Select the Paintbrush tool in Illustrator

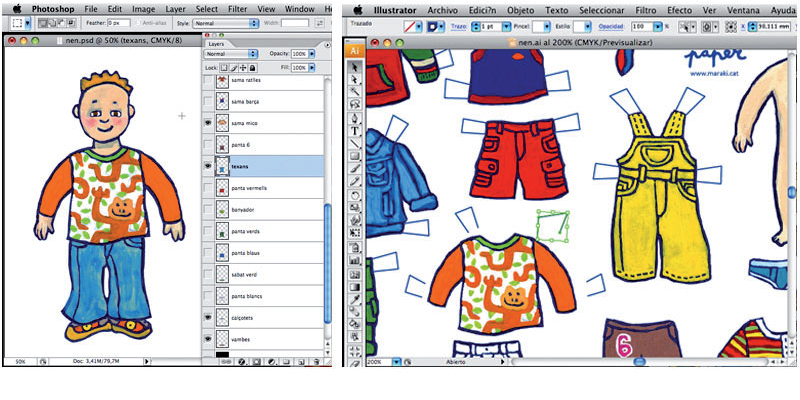pos(355,169)
